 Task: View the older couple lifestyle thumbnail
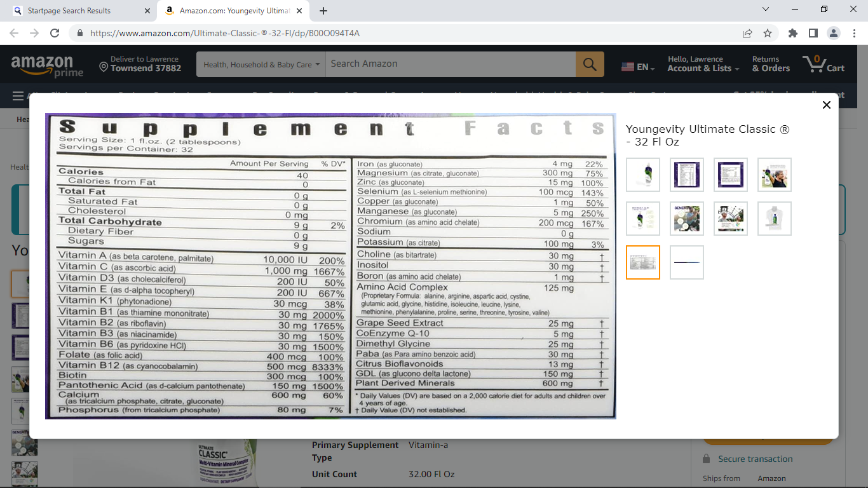(730, 219)
